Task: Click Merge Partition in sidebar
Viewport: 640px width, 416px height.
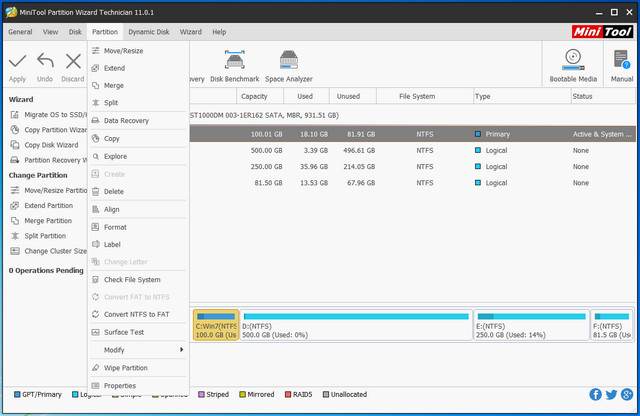Action: 41,220
